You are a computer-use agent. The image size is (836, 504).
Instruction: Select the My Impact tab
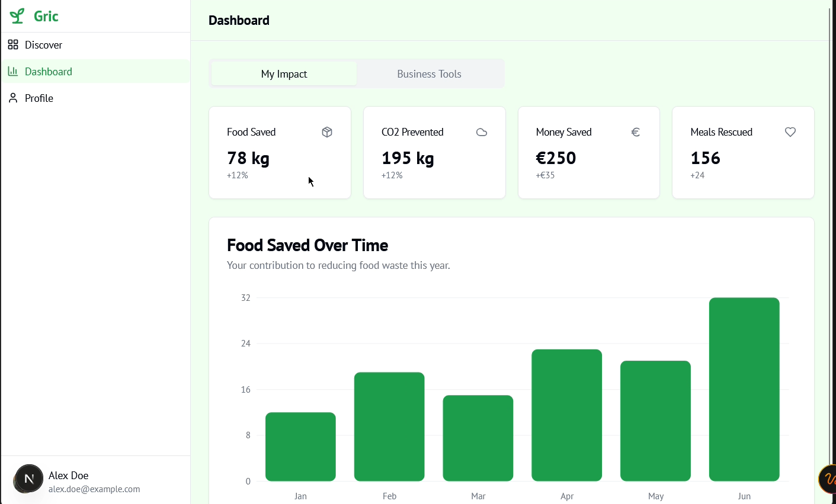(284, 74)
